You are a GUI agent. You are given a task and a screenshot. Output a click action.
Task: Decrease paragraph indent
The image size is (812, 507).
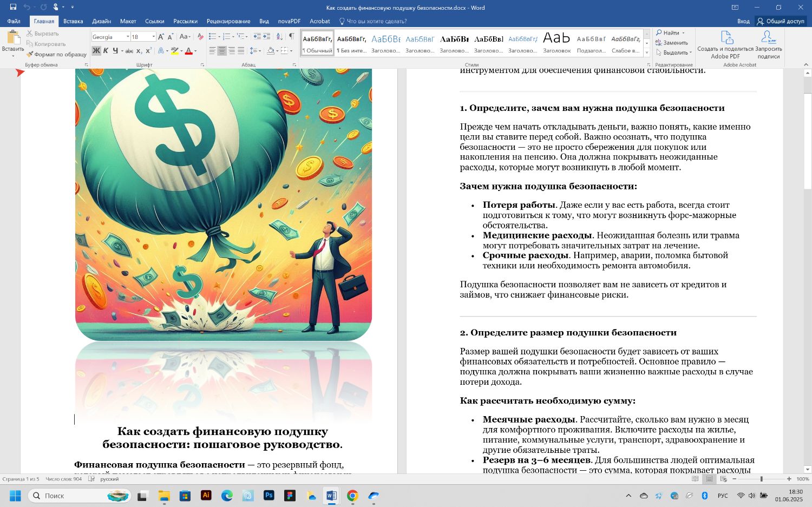(257, 37)
